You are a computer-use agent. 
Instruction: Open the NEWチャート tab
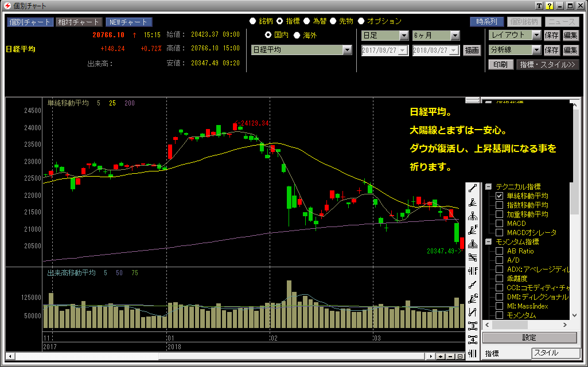point(128,22)
